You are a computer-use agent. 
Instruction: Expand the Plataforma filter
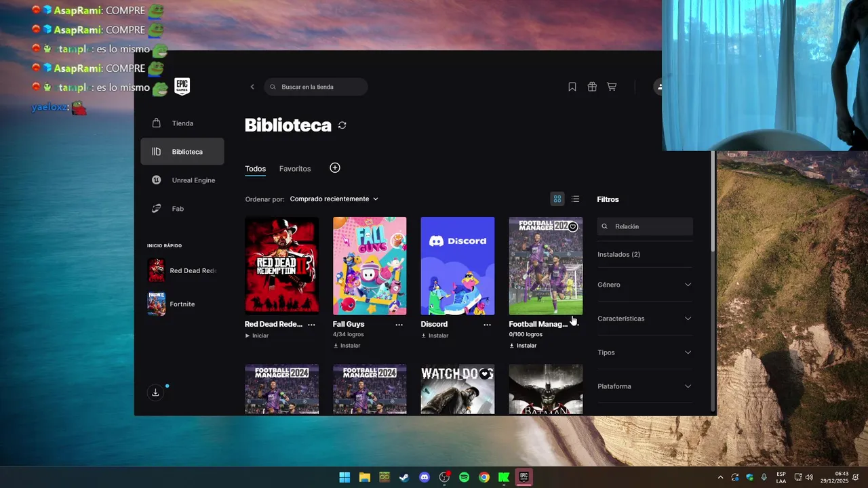click(644, 386)
